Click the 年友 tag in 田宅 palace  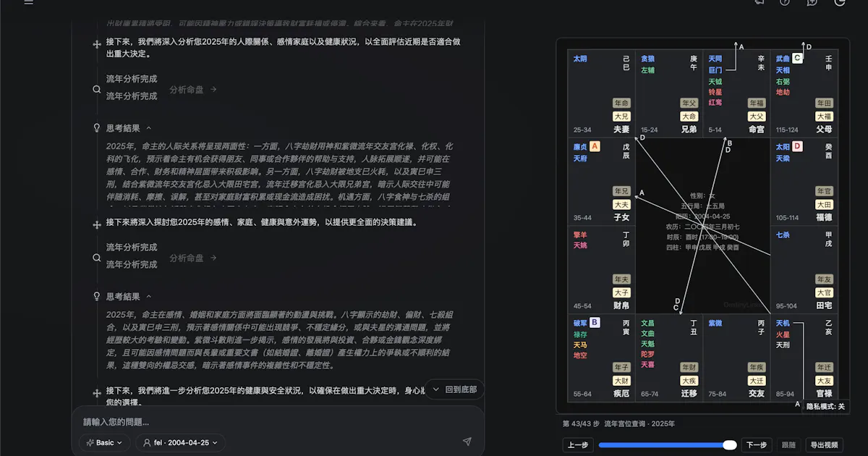point(824,279)
